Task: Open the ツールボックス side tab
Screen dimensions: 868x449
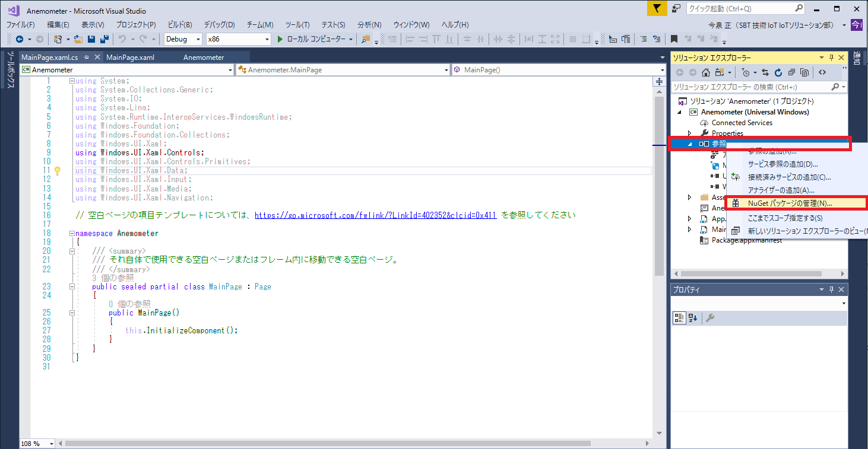Action: (10, 70)
